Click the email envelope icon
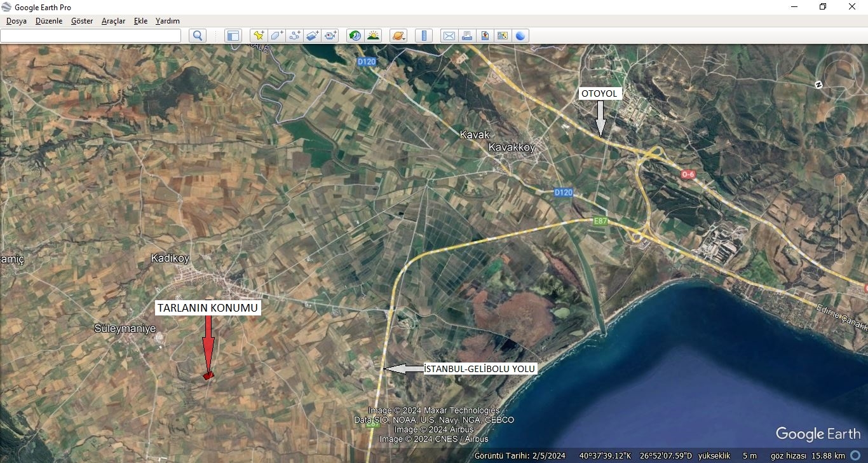Image resolution: width=868 pixels, height=463 pixels. tap(449, 36)
